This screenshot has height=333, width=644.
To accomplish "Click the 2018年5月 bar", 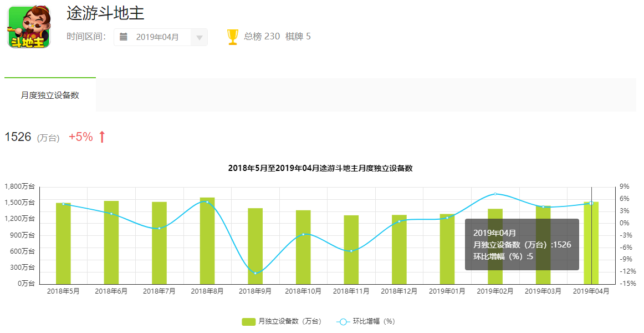I will pos(63,244).
